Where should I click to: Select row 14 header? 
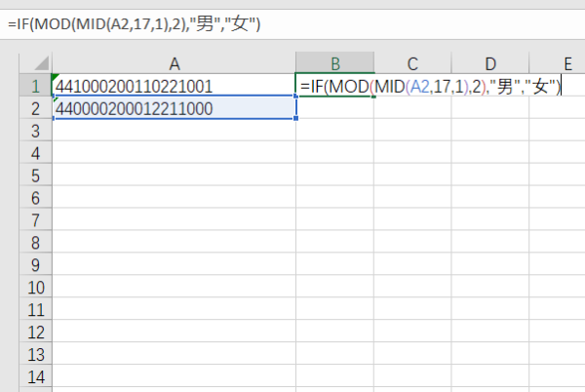[x=36, y=376]
